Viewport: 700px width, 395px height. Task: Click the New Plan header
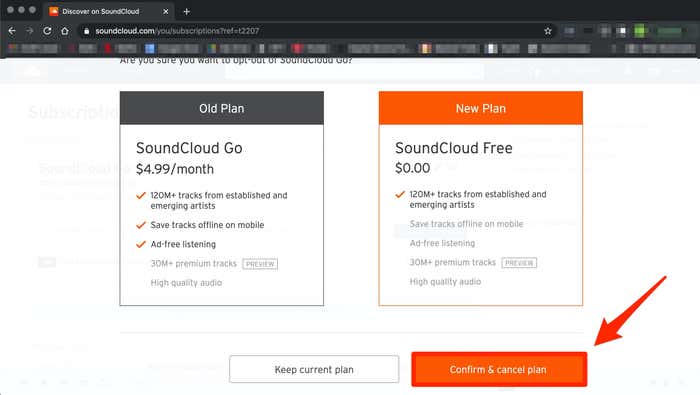click(x=481, y=108)
